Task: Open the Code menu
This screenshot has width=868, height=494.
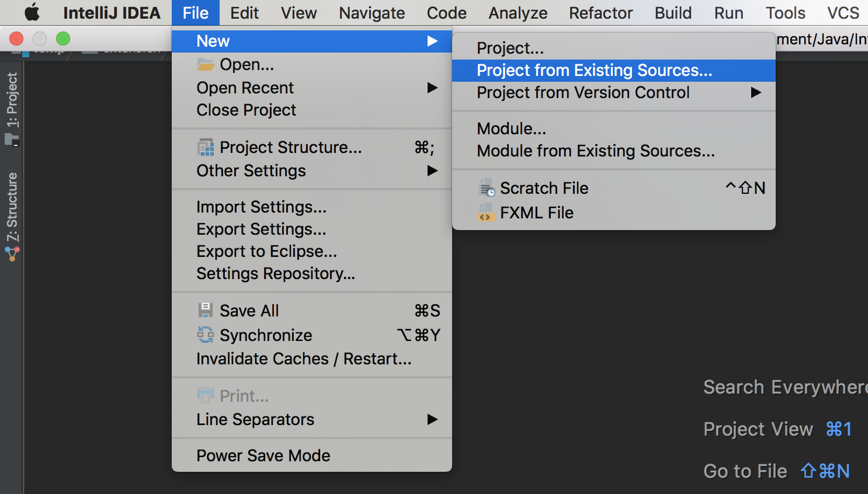Action: [446, 13]
